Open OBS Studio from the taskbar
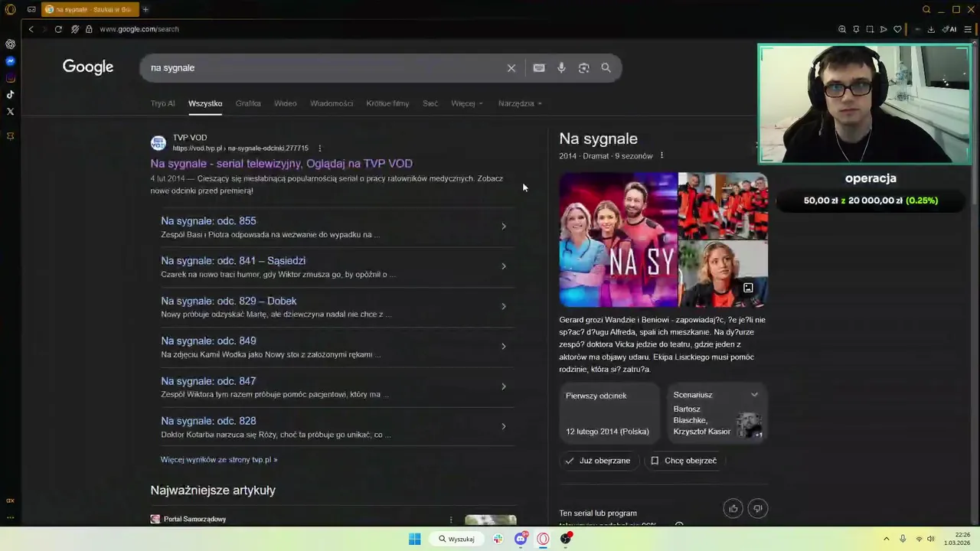The width and height of the screenshot is (980, 551). point(565,539)
